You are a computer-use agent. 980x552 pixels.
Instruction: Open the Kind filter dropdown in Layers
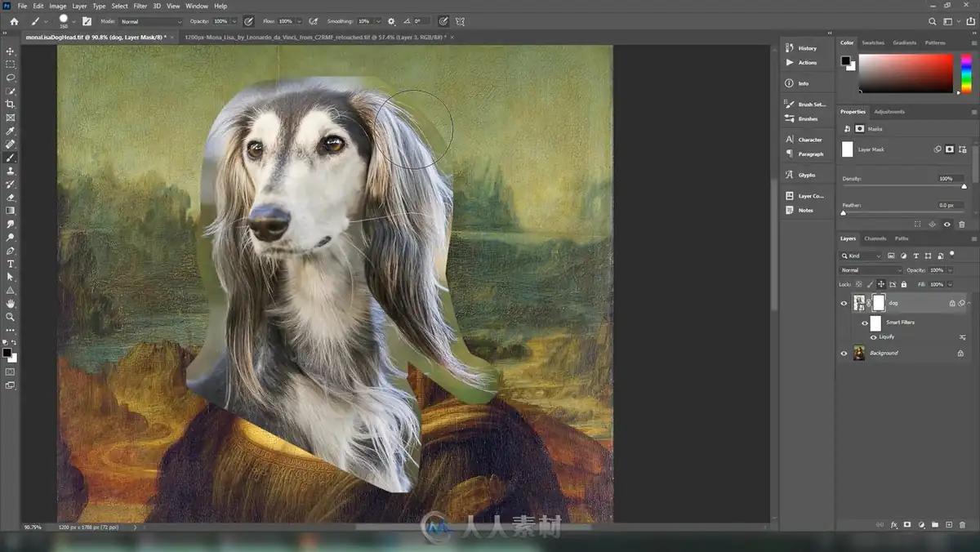point(862,256)
